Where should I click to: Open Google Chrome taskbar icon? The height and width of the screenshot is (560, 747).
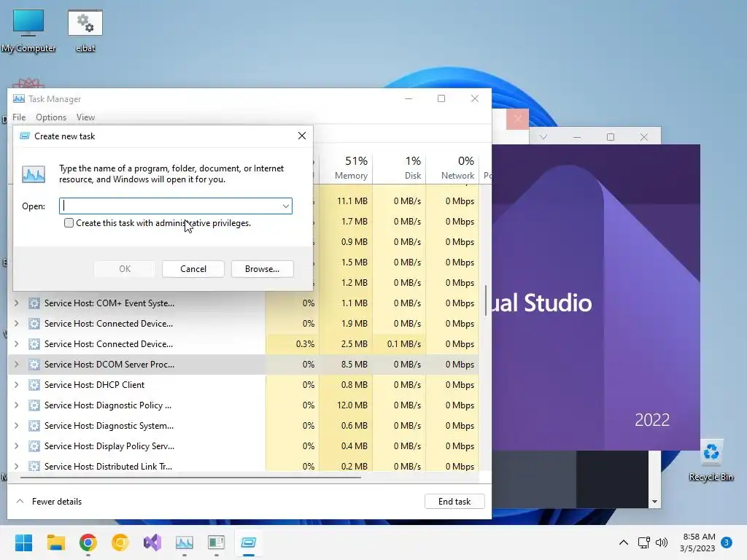tap(88, 542)
